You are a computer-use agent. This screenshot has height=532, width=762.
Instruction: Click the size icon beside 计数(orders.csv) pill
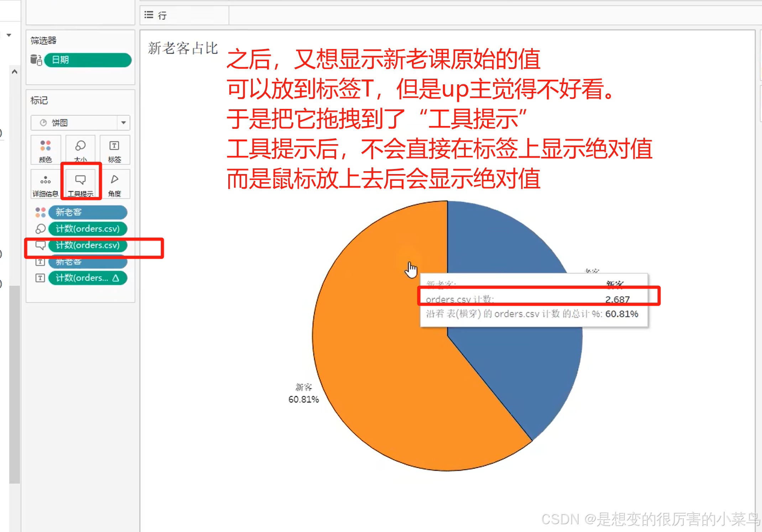[40, 229]
